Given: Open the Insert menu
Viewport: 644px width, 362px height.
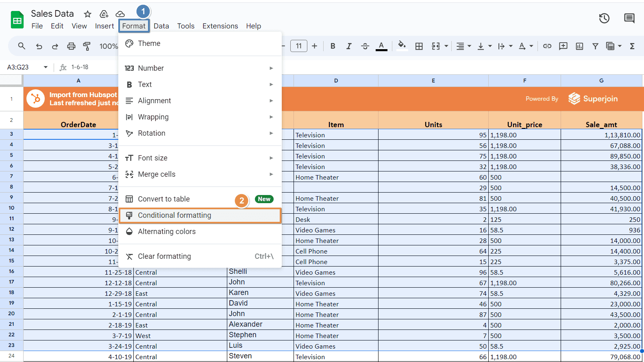Looking at the screenshot, I should pyautogui.click(x=104, y=26).
